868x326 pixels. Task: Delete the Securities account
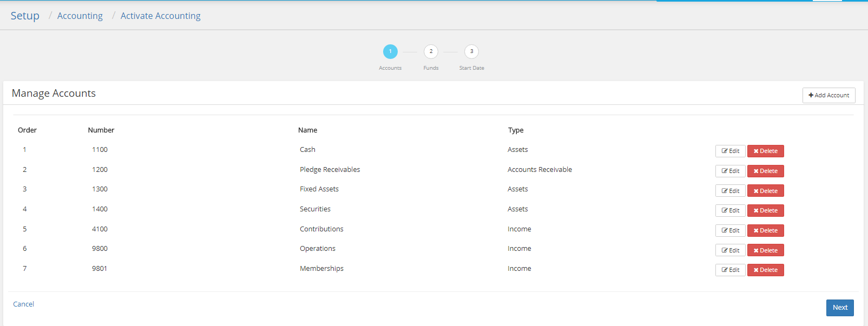[x=766, y=210]
